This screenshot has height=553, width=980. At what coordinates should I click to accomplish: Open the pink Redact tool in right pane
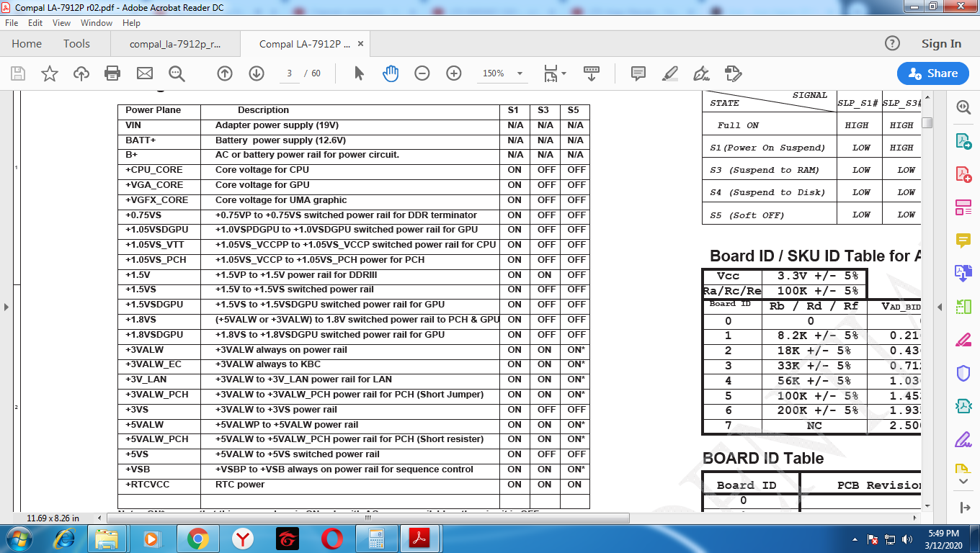click(963, 340)
